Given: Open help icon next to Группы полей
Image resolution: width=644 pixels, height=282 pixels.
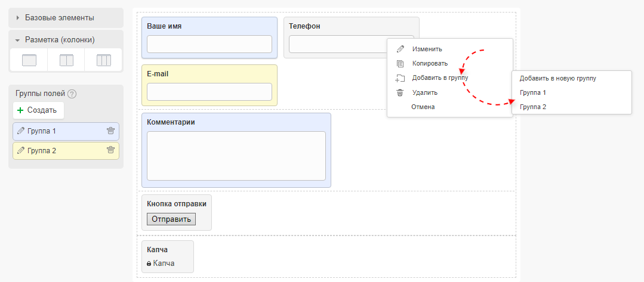Looking at the screenshot, I should (72, 94).
